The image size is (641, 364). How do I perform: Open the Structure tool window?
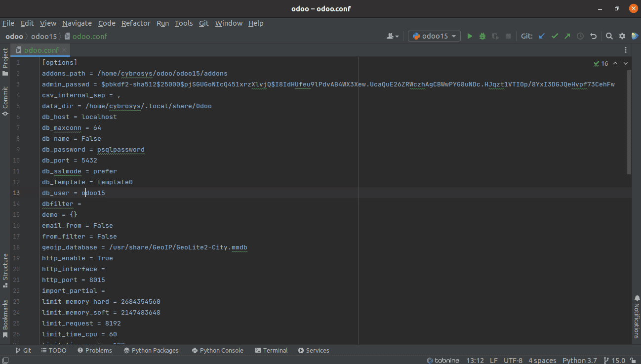tap(5, 271)
